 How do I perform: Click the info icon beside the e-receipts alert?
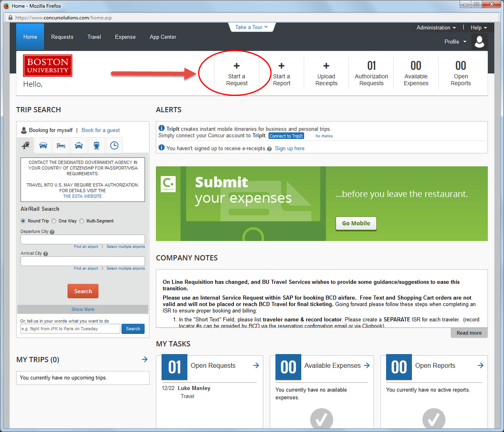(162, 148)
